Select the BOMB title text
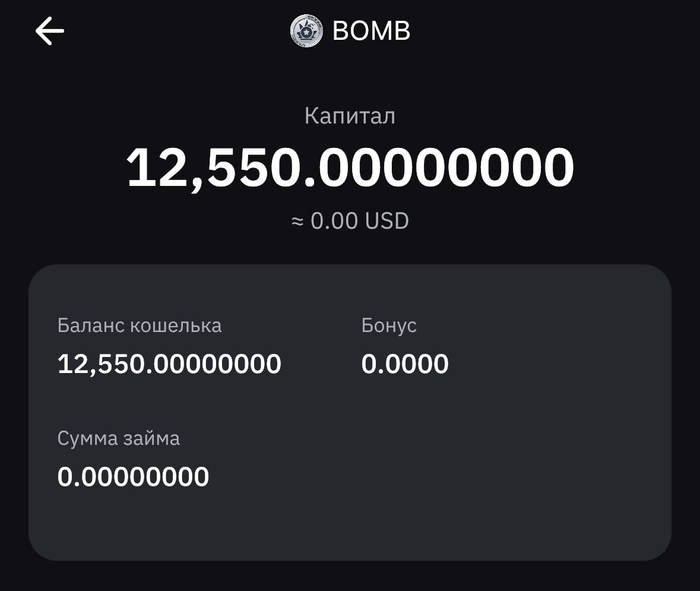 tap(371, 31)
